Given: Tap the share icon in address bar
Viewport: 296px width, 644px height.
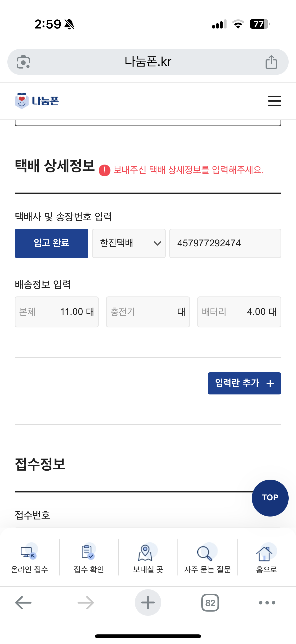Looking at the screenshot, I should point(271,62).
